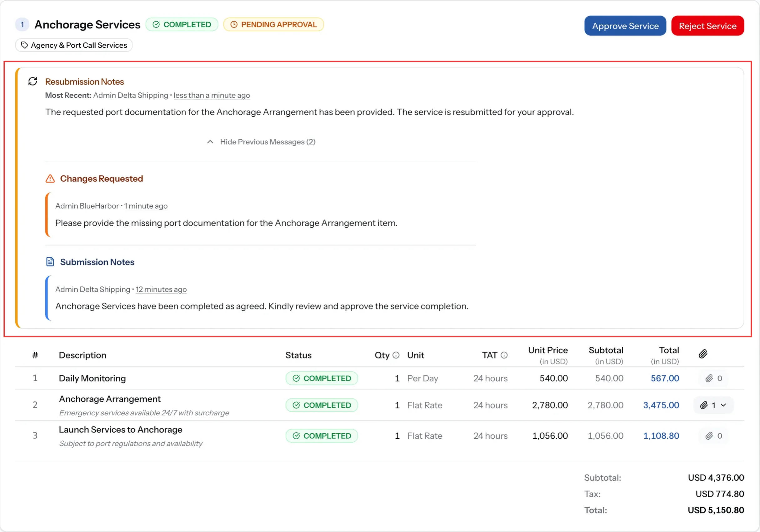This screenshot has width=760, height=532.
Task: Click the Submission Notes document icon
Action: coord(50,262)
